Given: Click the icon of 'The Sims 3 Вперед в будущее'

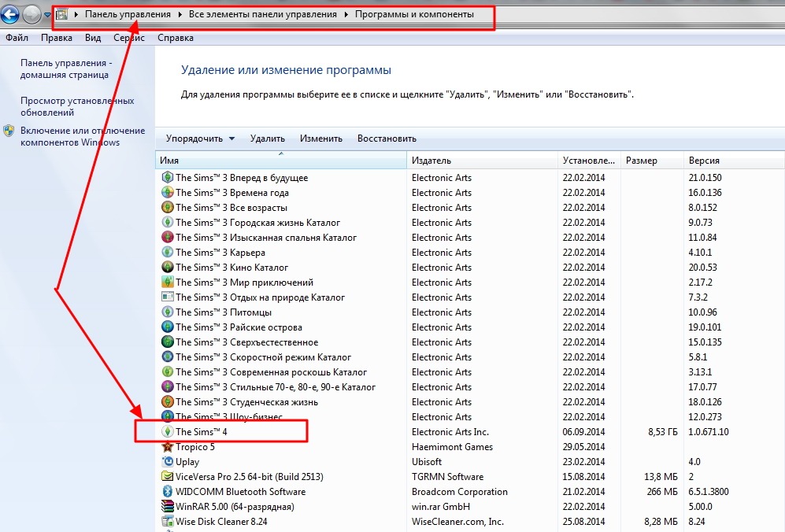Looking at the screenshot, I should 167,177.
